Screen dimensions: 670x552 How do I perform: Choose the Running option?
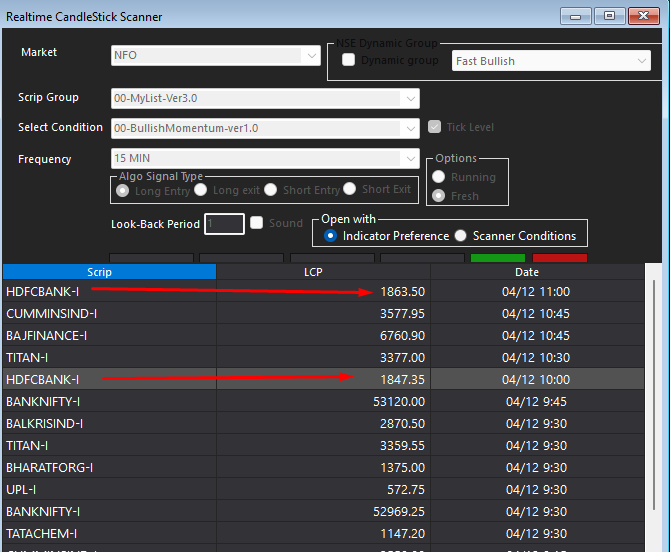coord(438,176)
